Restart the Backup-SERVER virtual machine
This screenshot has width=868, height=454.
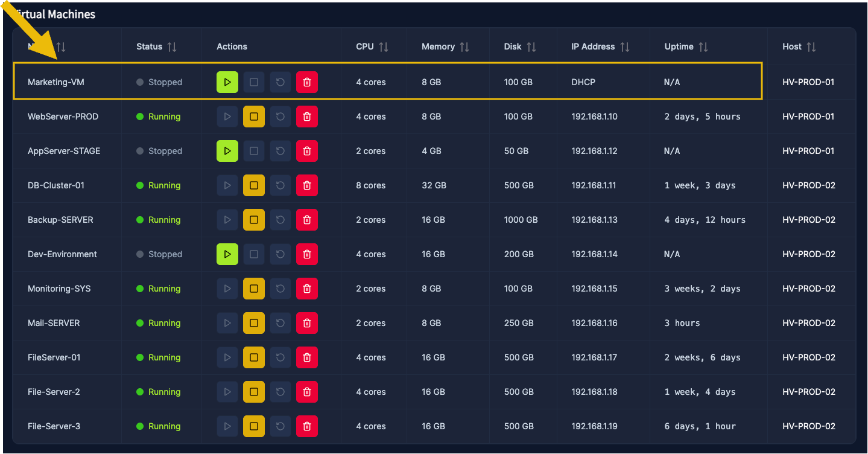click(x=280, y=220)
